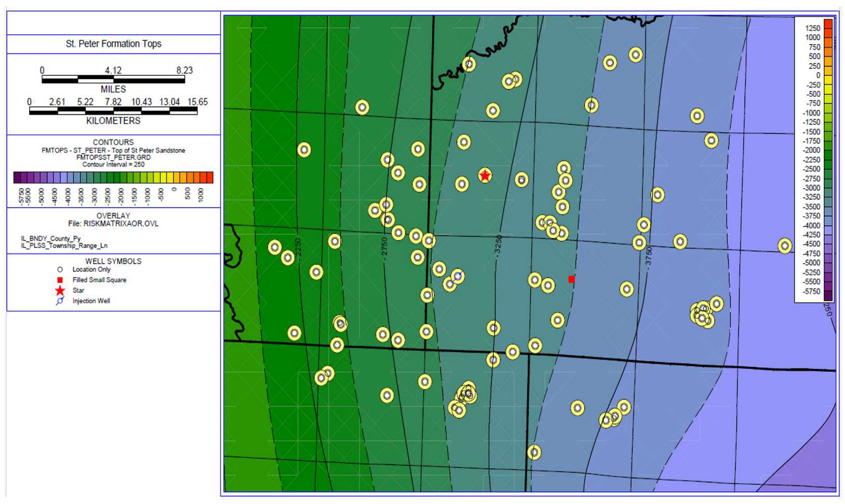Click the red filled square on the map
This screenshot has width=845, height=504.
coord(571,279)
